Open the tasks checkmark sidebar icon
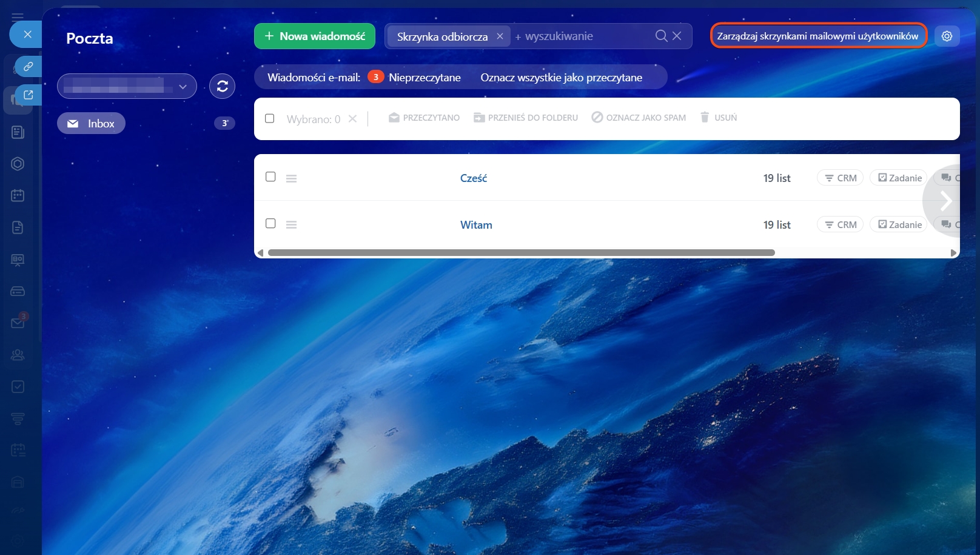Viewport: 980px width, 555px height. point(18,386)
